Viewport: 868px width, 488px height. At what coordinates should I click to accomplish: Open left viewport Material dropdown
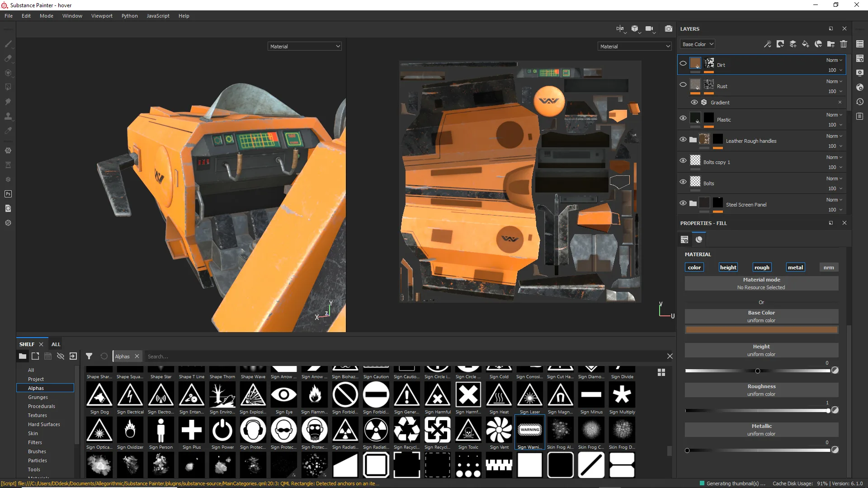click(x=304, y=46)
